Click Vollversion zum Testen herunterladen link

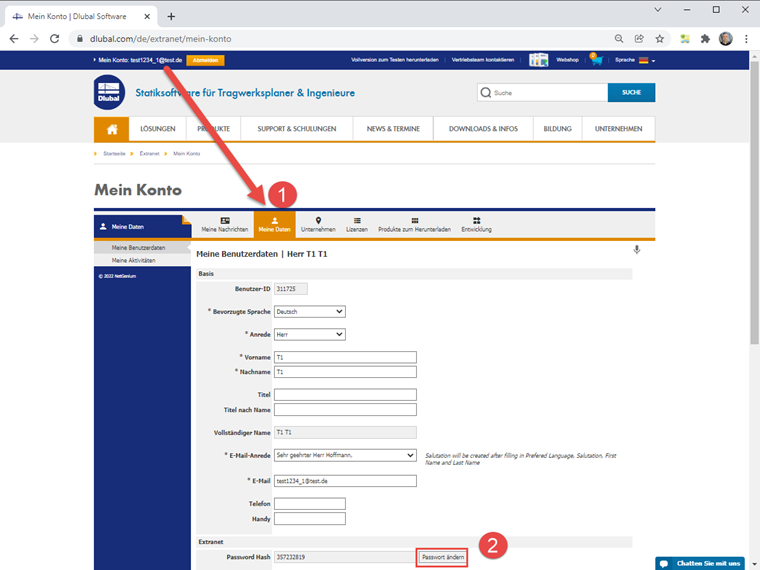tap(395, 60)
